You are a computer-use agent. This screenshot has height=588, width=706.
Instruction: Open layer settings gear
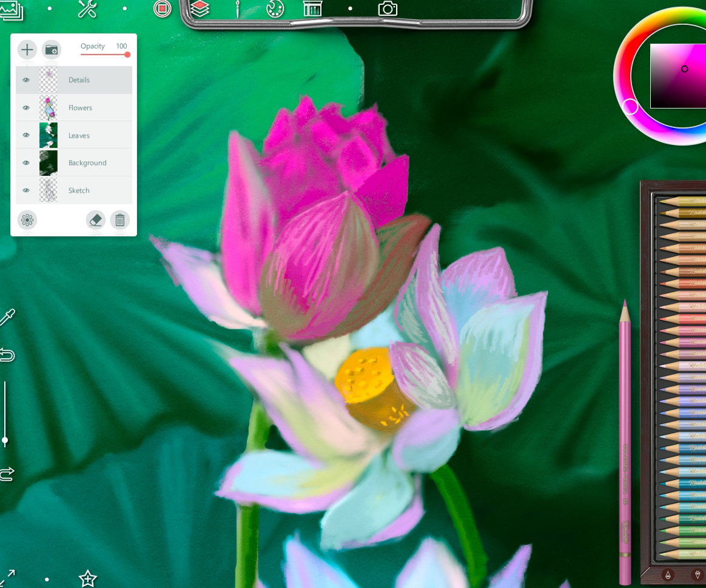pos(27,220)
